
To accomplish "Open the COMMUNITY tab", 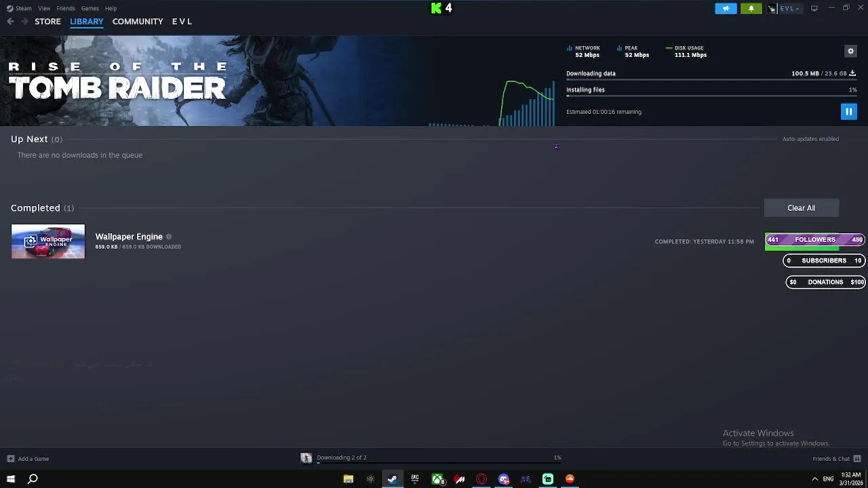I will (x=138, y=22).
